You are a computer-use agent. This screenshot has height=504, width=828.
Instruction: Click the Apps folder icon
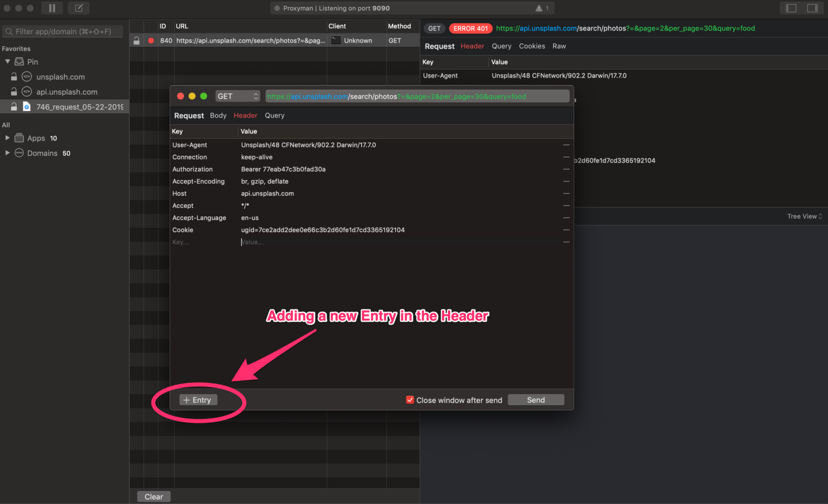pyautogui.click(x=19, y=138)
